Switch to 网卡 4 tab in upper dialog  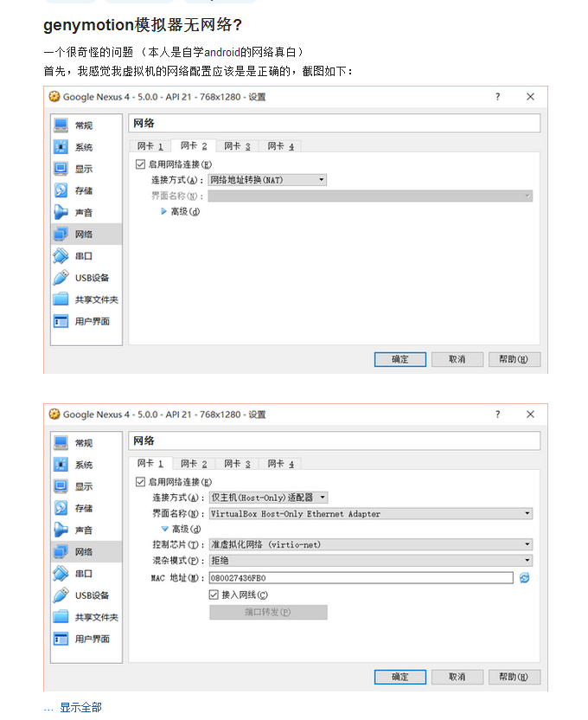point(281,146)
